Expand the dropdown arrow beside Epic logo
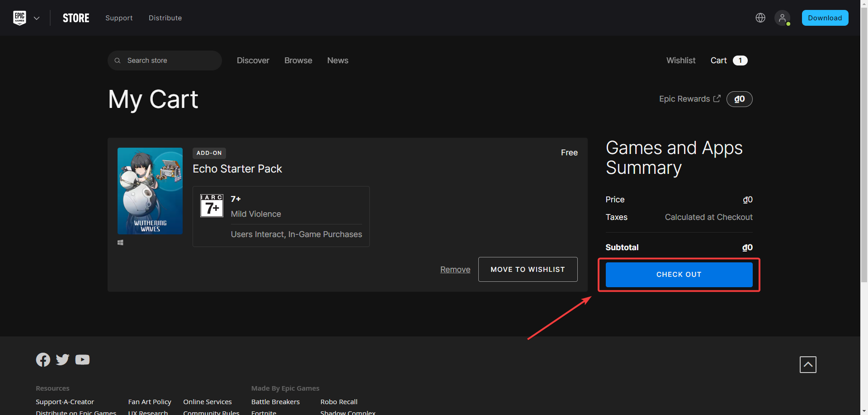868x415 pixels. click(37, 18)
